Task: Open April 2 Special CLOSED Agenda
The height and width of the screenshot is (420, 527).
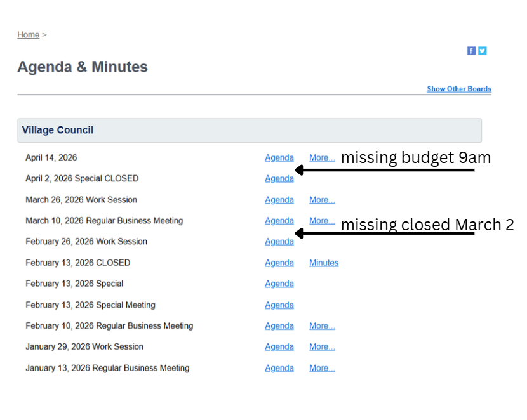Action: 279,179
